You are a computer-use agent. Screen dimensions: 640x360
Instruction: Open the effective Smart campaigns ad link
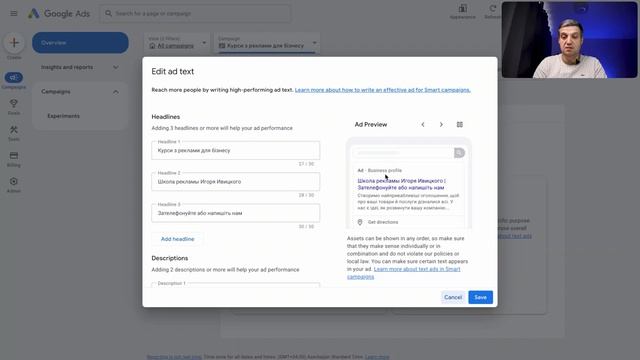click(x=382, y=90)
